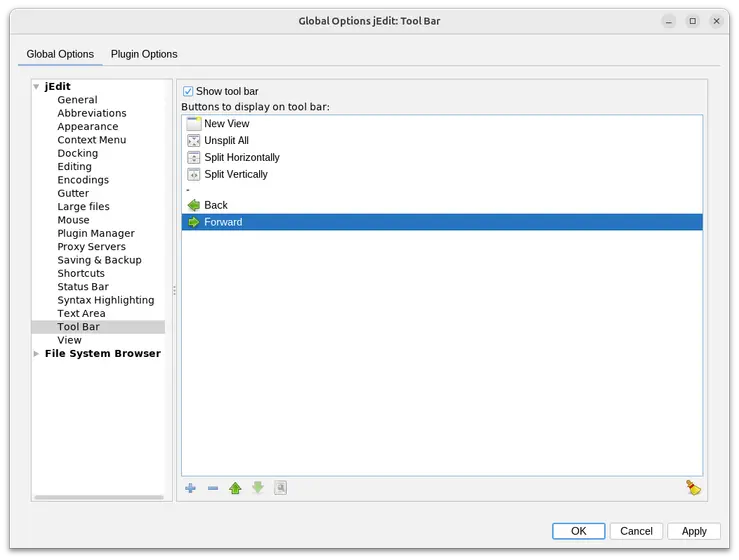
Task: Select the Unsplit All icon entry
Action: tap(194, 141)
